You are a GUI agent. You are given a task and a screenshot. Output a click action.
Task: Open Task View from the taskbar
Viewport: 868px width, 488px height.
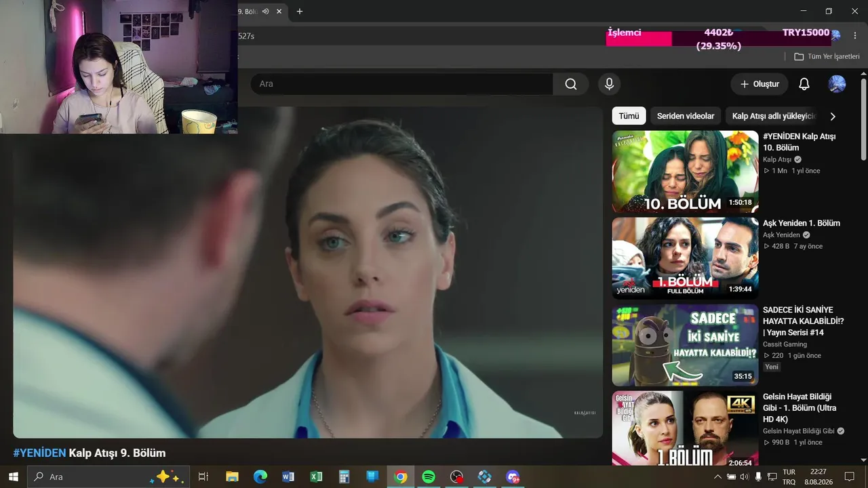[203, 476]
